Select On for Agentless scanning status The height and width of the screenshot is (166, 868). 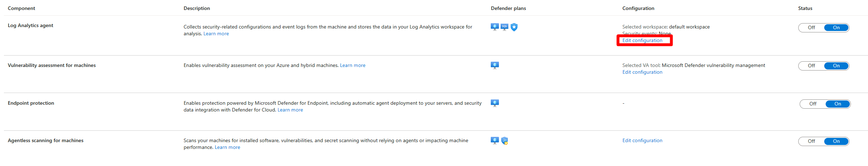coord(836,141)
